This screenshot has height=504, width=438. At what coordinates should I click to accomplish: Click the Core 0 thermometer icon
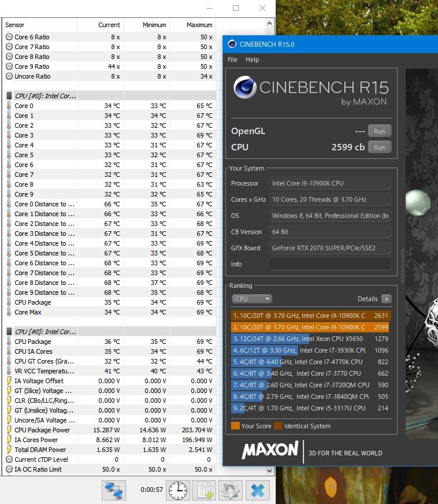[x=9, y=105]
